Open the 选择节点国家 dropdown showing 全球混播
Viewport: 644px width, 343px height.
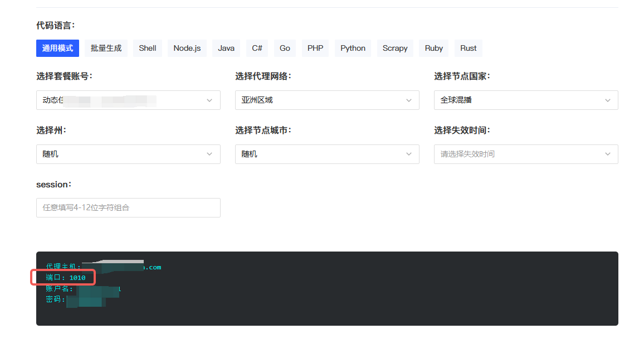click(526, 100)
